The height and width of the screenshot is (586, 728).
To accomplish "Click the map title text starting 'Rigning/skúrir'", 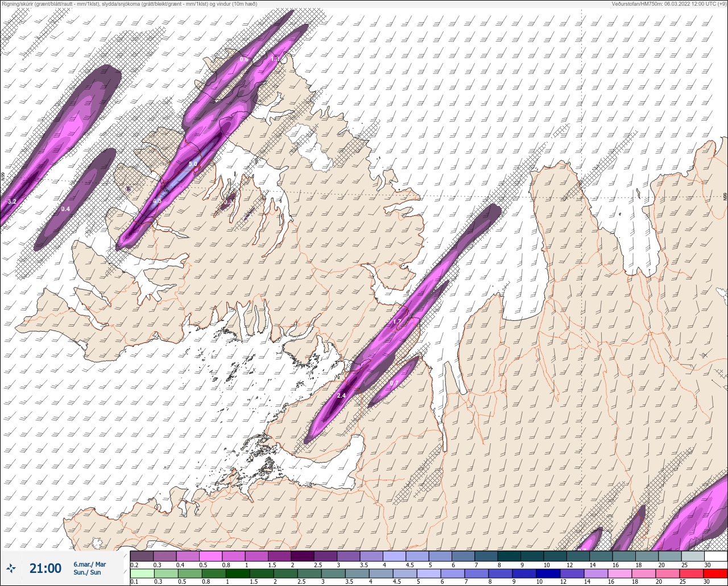I will click(129, 3).
